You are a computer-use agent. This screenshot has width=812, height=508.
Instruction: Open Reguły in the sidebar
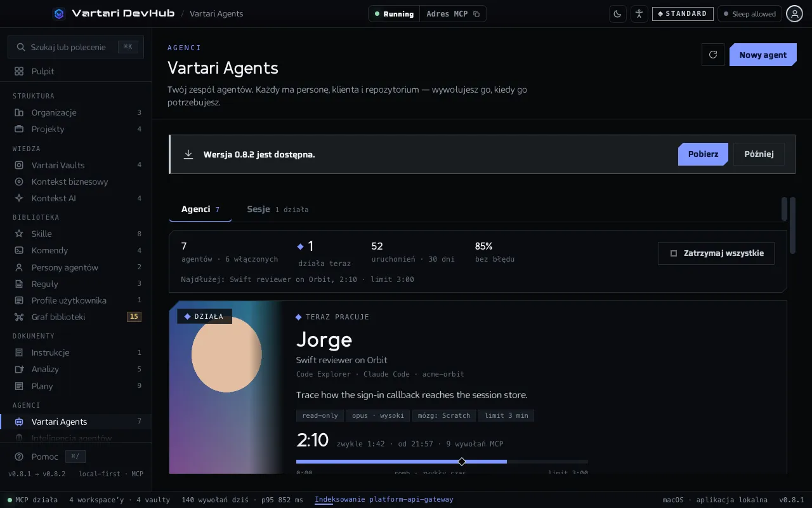click(76, 284)
